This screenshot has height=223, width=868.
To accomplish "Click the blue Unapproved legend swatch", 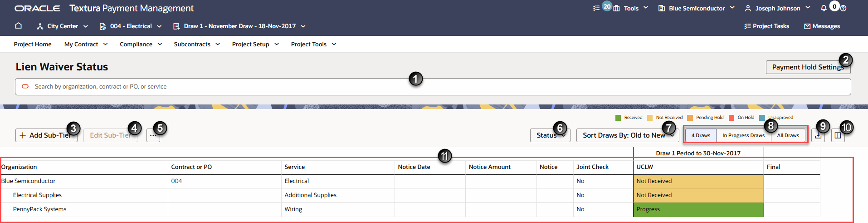I will (762, 118).
